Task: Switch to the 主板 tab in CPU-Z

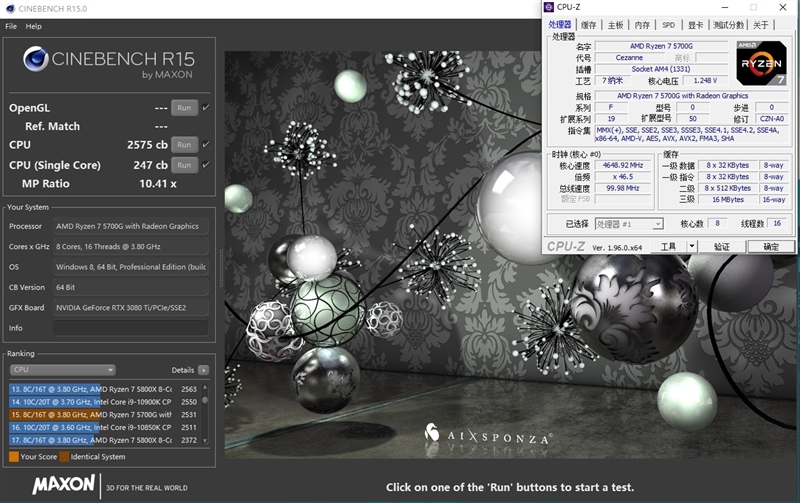Action: [x=615, y=25]
